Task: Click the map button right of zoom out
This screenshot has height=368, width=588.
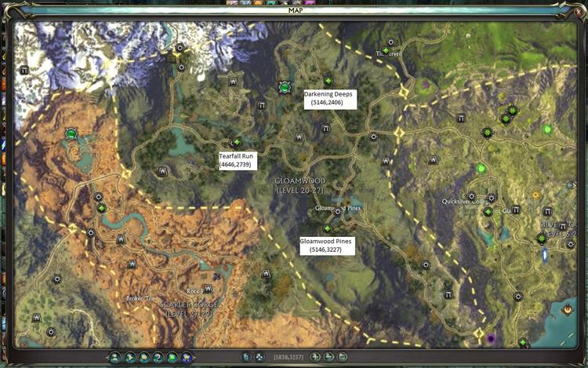Action: 342,357
